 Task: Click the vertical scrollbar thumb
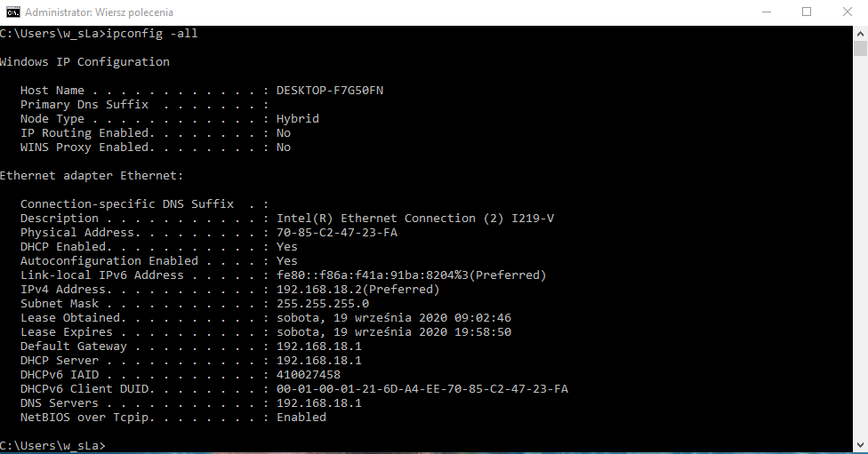pos(860,49)
